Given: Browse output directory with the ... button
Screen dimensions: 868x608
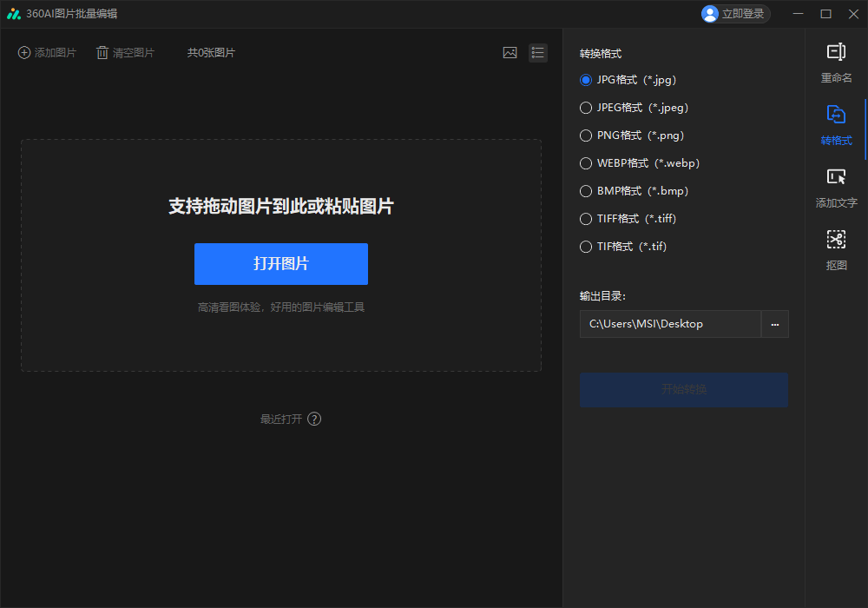Looking at the screenshot, I should coord(774,323).
